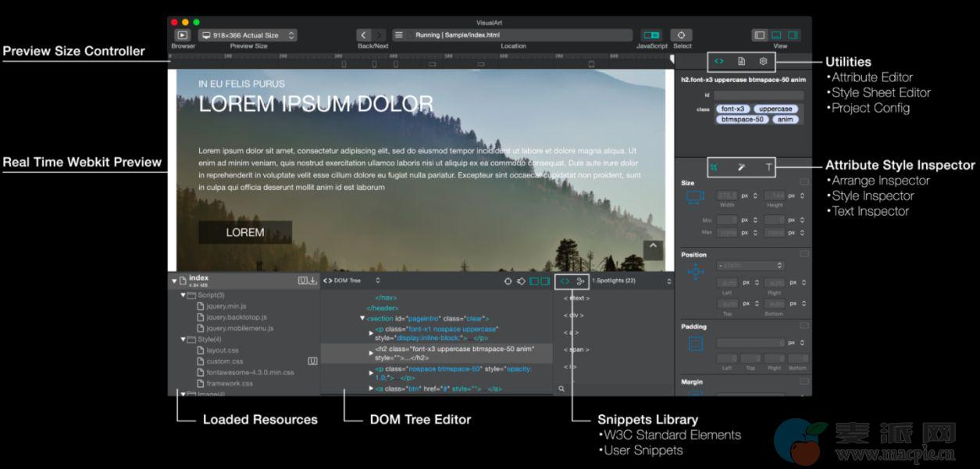Screen dimensions: 980x469
Task: Click the LOREM button in preview
Action: pyautogui.click(x=245, y=232)
